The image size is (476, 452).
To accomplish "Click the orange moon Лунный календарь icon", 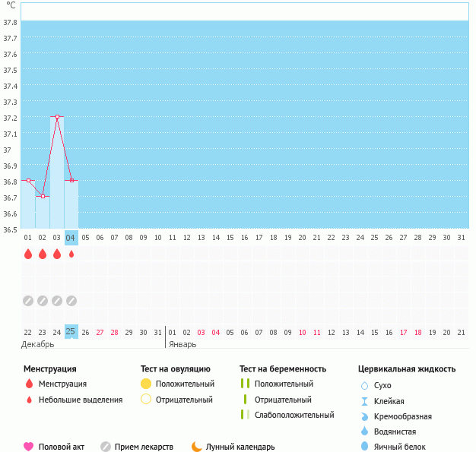I will [x=196, y=447].
